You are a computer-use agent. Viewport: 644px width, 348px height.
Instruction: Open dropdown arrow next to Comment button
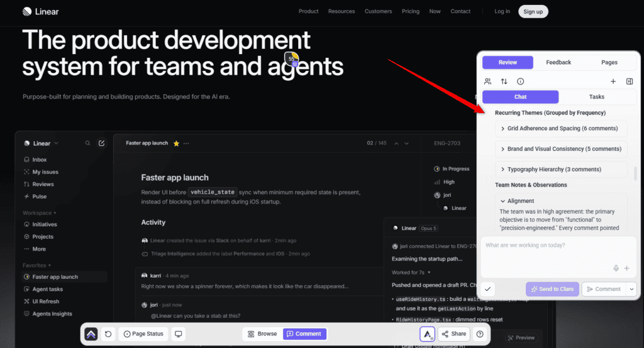(x=631, y=289)
